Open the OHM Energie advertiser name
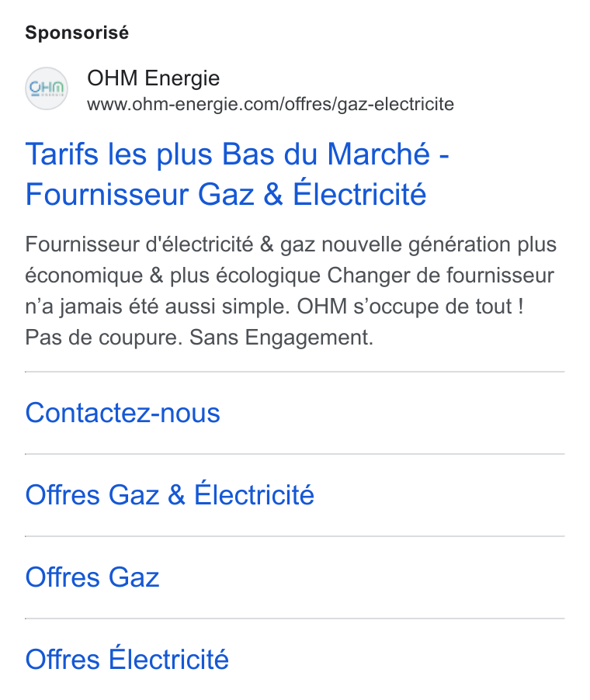The height and width of the screenshot is (700, 590). [x=153, y=78]
